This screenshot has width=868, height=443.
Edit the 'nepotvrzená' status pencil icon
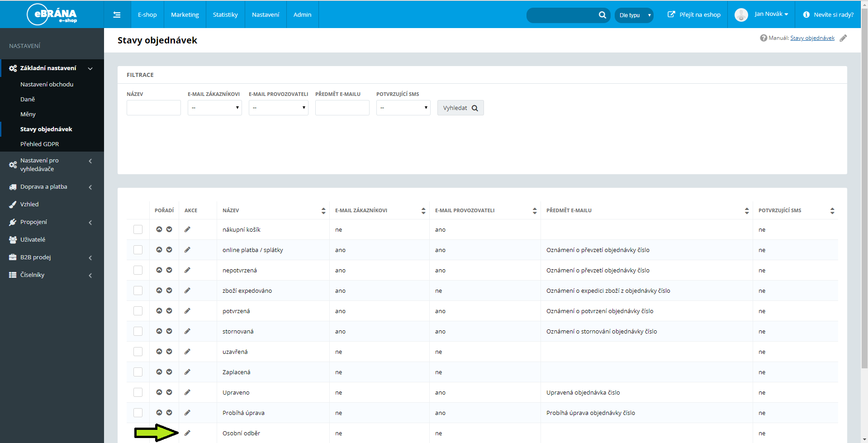[x=187, y=270]
